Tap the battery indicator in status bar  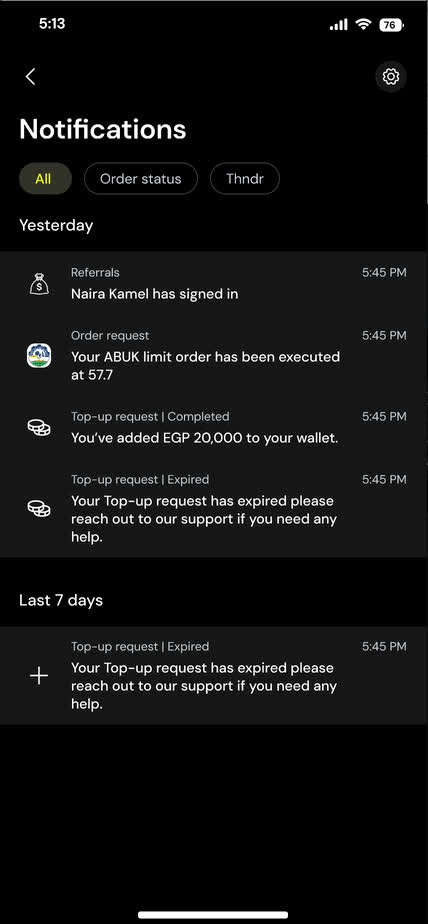(391, 24)
